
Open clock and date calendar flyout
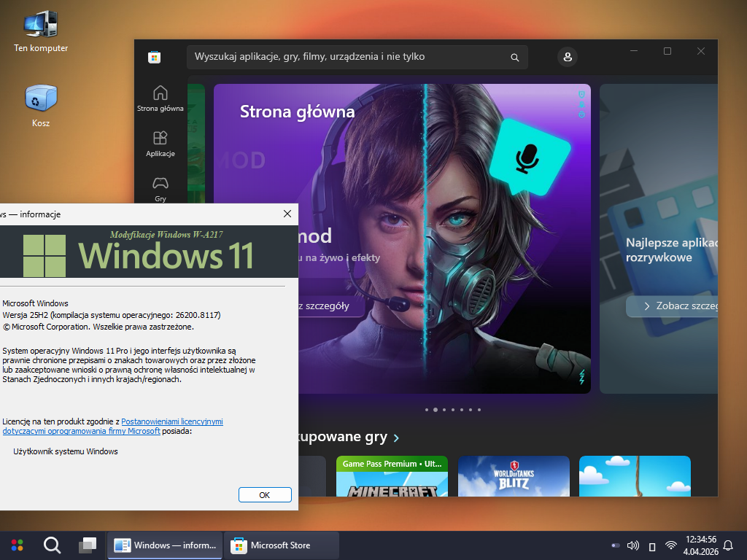(x=700, y=545)
